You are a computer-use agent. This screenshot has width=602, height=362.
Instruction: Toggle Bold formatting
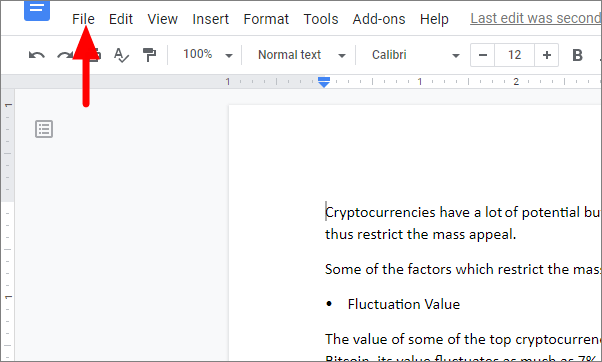tap(577, 55)
